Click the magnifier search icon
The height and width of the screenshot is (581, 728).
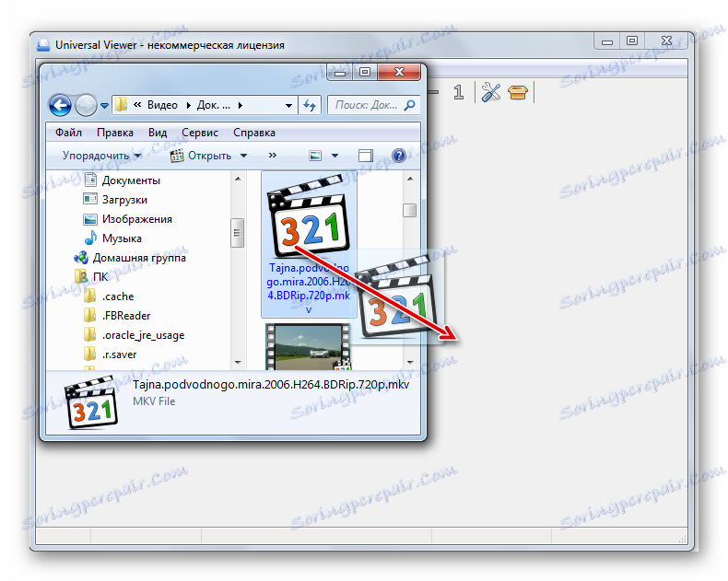coord(410,105)
